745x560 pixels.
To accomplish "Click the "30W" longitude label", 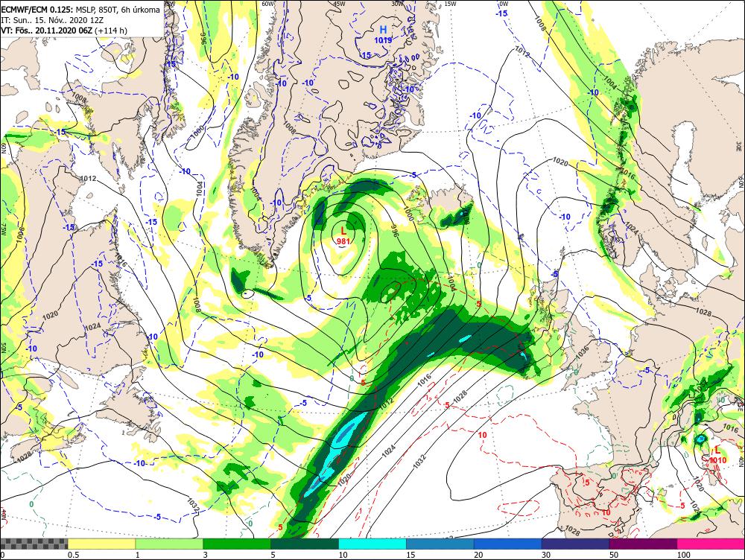I will tap(397, 3).
